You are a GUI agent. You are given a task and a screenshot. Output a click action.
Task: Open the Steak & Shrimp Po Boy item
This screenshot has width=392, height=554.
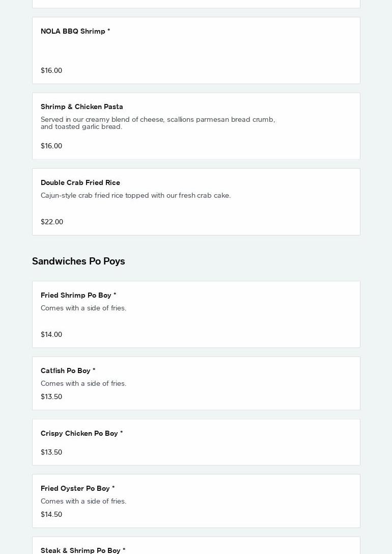[x=83, y=550]
